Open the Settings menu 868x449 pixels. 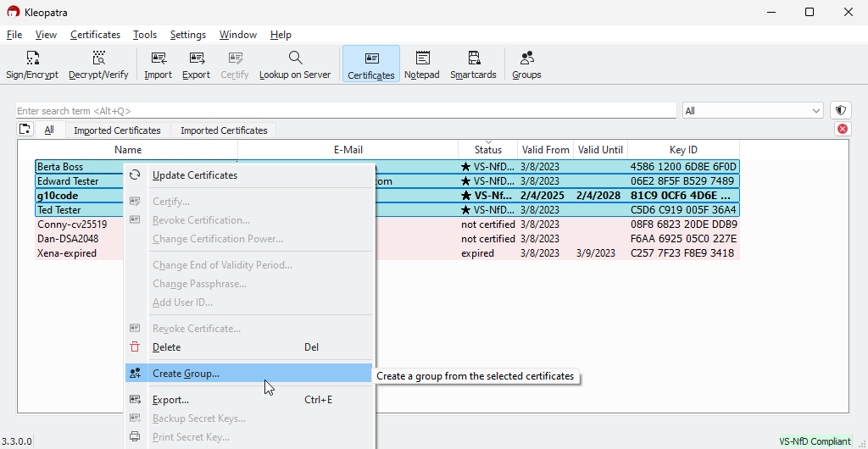(x=188, y=34)
